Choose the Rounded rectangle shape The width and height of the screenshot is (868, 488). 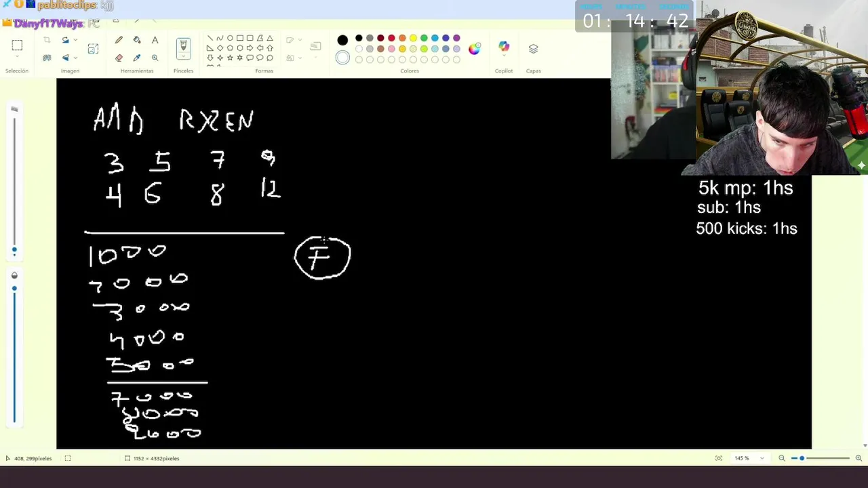point(250,38)
